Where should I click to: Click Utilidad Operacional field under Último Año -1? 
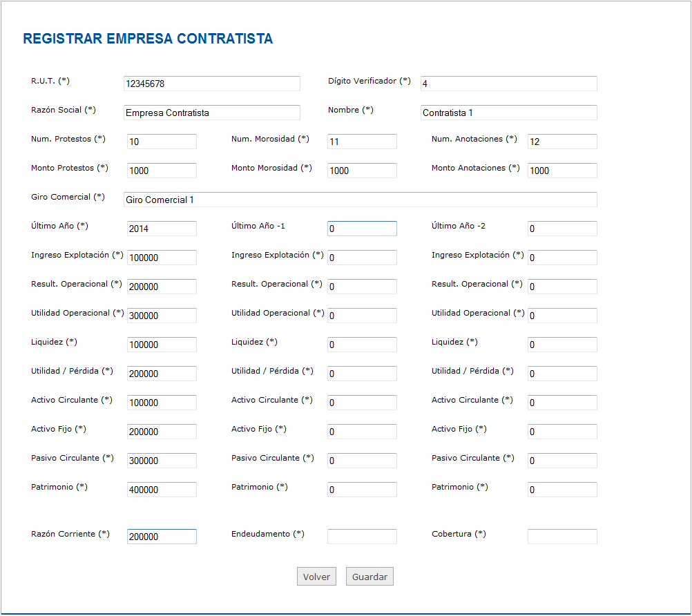click(362, 316)
